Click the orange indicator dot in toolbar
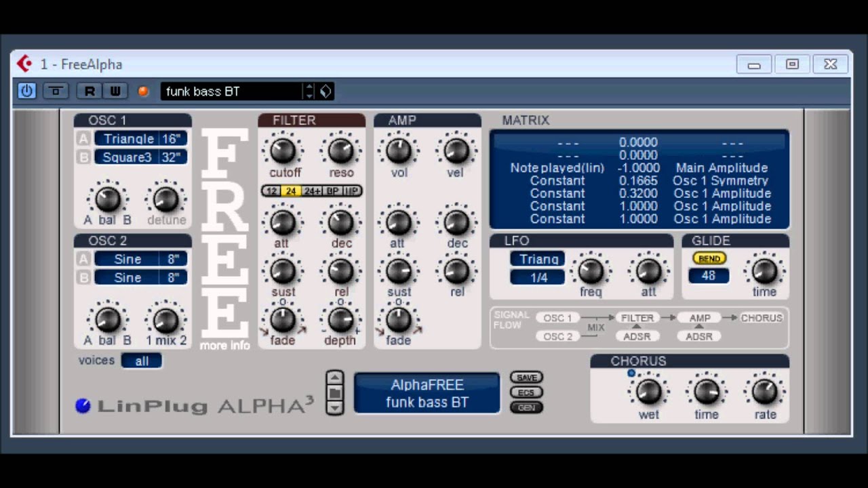Viewport: 868px width, 488px height. pos(143,91)
